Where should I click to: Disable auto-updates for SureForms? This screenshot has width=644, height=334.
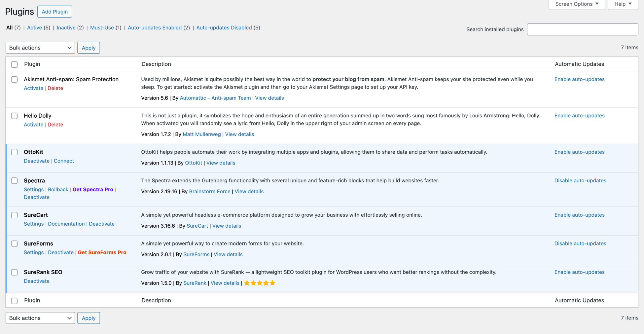[x=580, y=243]
